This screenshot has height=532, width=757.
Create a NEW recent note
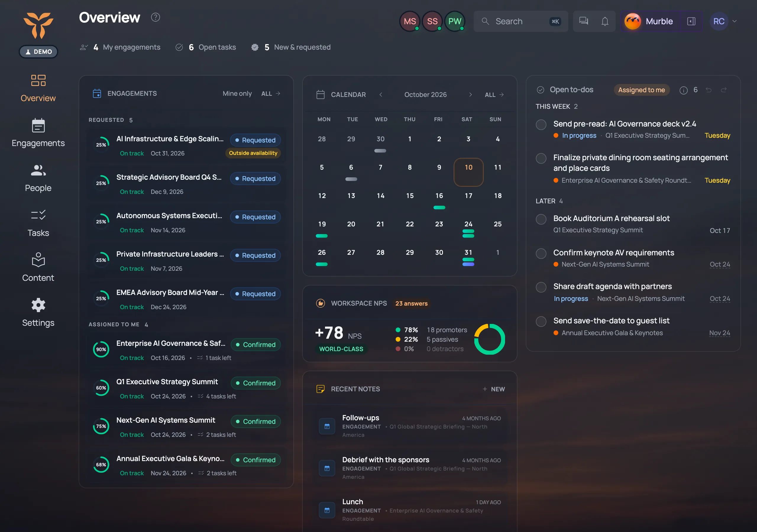494,389
